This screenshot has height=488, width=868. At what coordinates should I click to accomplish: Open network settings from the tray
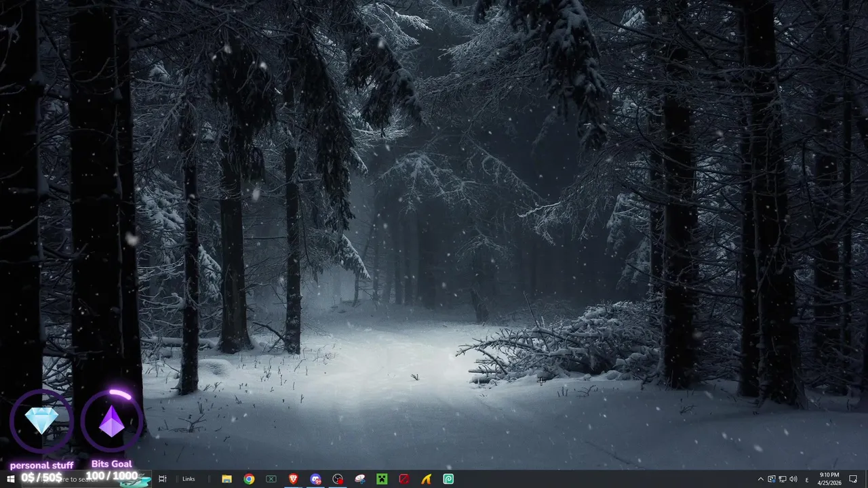click(782, 479)
